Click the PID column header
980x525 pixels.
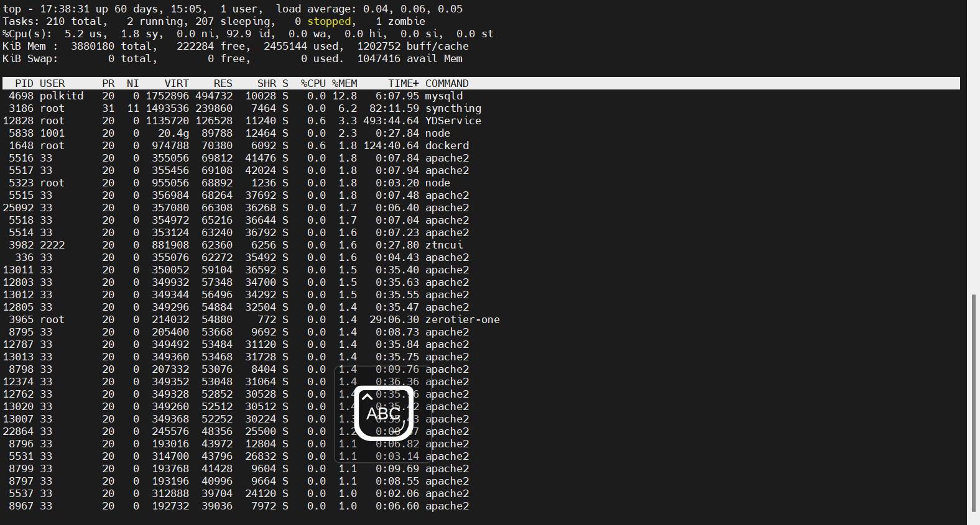24,83
